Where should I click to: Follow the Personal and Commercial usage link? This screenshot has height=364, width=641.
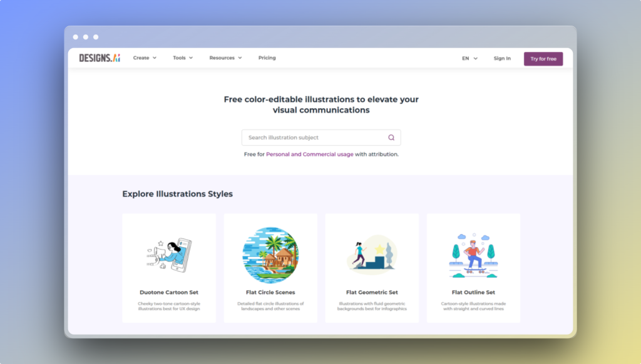(310, 154)
